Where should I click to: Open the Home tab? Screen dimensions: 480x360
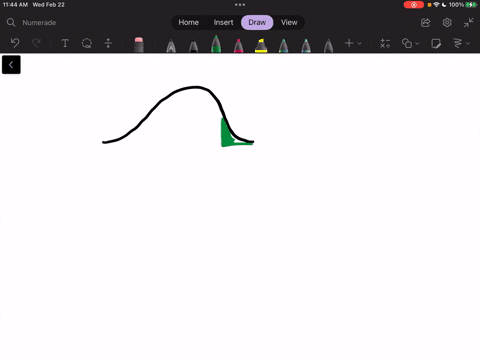tap(188, 22)
